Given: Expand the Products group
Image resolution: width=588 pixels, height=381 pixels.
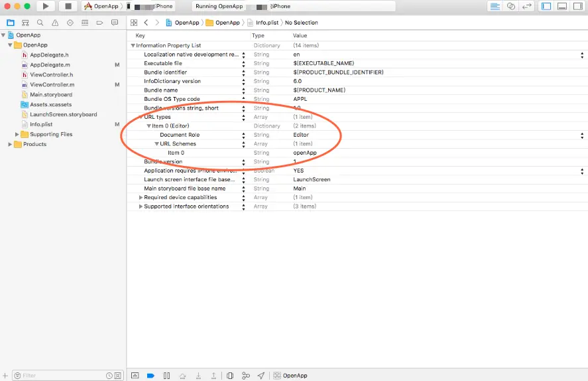Looking at the screenshot, I should tap(10, 144).
